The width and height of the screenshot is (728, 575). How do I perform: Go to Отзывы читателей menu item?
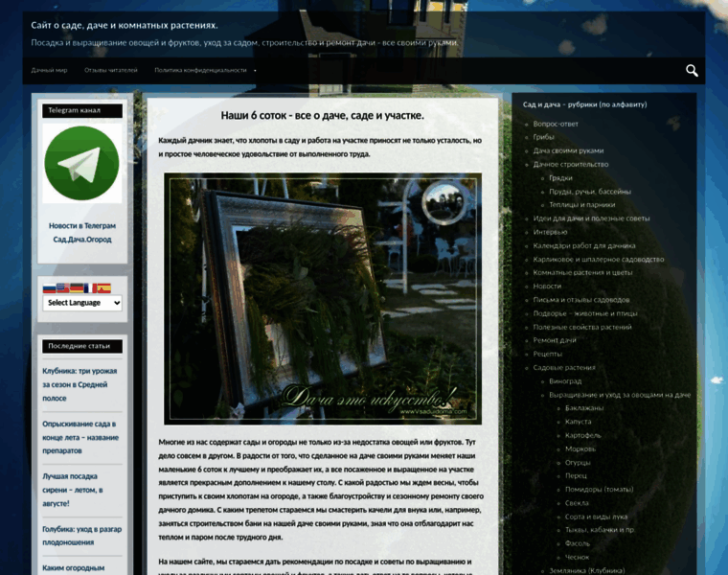pyautogui.click(x=111, y=71)
